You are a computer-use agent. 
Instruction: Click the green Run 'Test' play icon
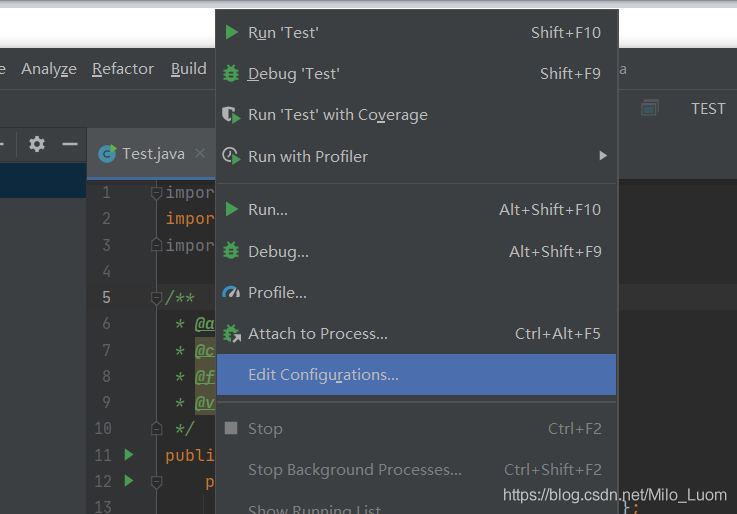(x=231, y=33)
